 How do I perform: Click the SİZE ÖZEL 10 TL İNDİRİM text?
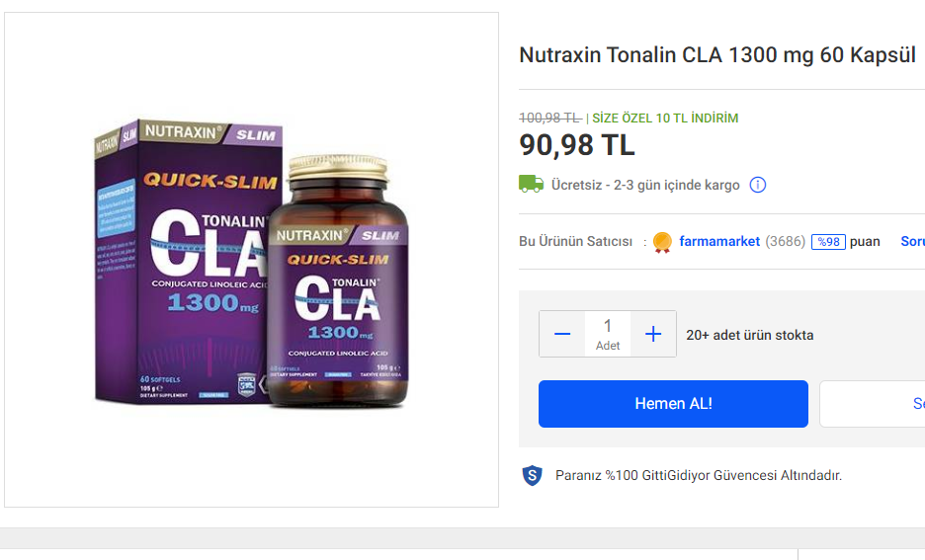tap(665, 118)
